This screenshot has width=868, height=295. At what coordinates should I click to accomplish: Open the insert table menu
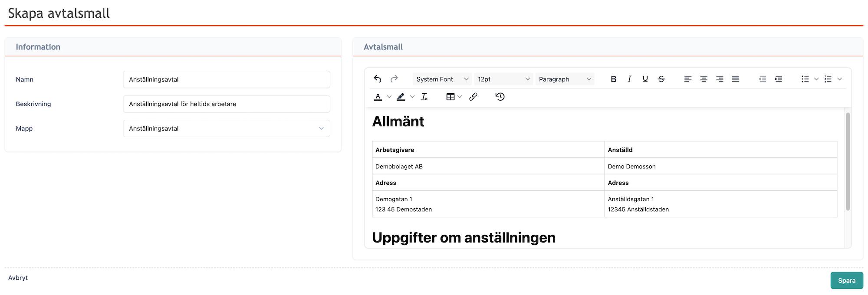(x=454, y=97)
